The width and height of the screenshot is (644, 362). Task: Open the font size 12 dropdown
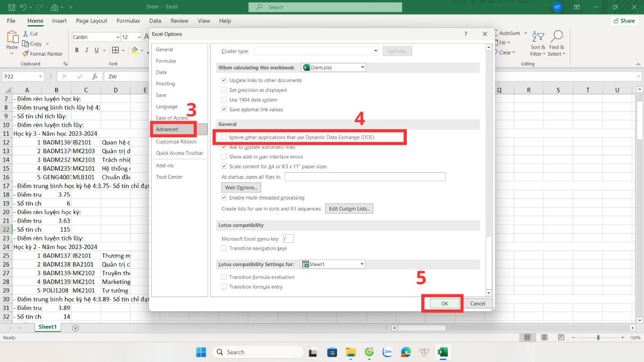pyautogui.click(x=139, y=37)
